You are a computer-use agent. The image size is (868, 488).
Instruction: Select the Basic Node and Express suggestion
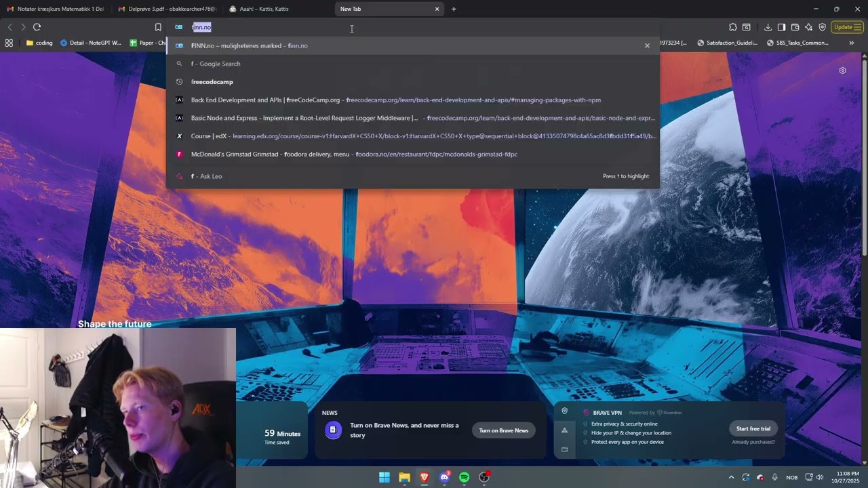pyautogui.click(x=412, y=118)
